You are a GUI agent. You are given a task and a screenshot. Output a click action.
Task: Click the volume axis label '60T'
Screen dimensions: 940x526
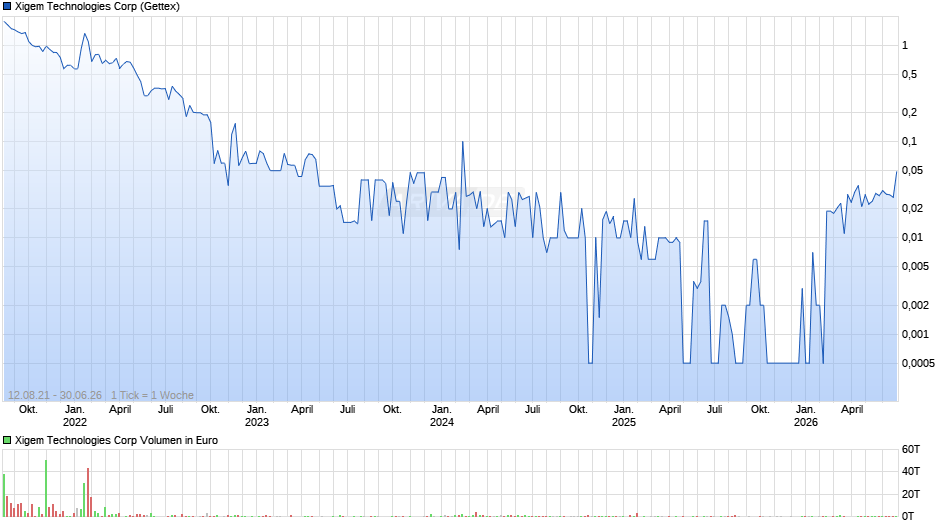coord(911,449)
